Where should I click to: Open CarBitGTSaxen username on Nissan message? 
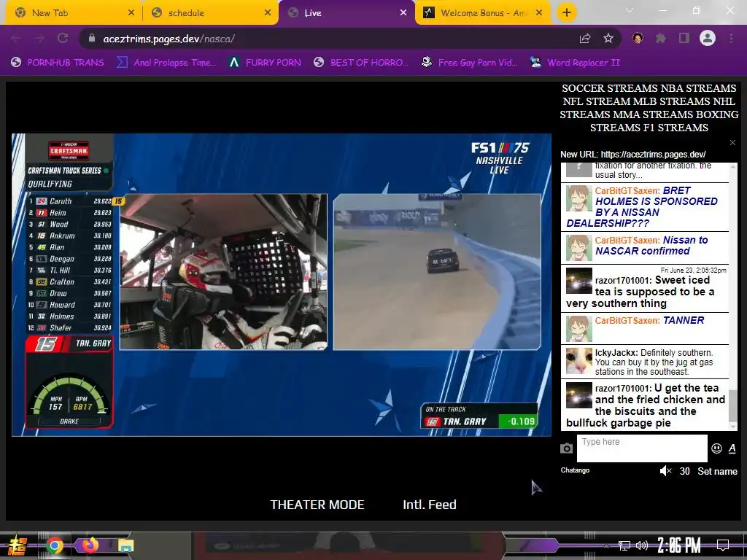click(627, 241)
